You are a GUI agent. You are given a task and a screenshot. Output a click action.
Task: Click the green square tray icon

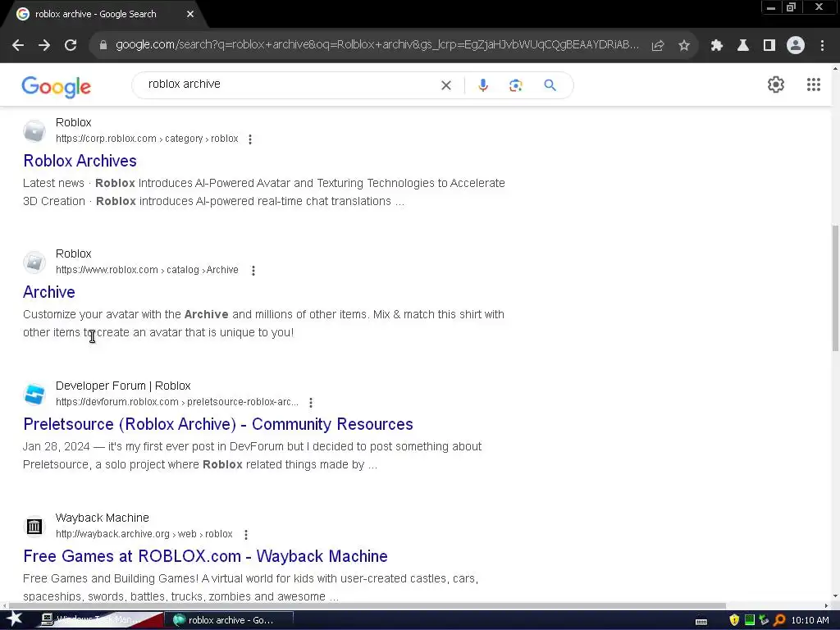[750, 620]
